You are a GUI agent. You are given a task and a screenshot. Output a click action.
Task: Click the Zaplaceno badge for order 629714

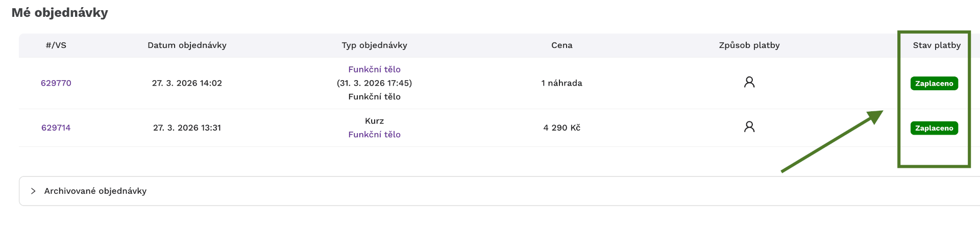pos(934,128)
